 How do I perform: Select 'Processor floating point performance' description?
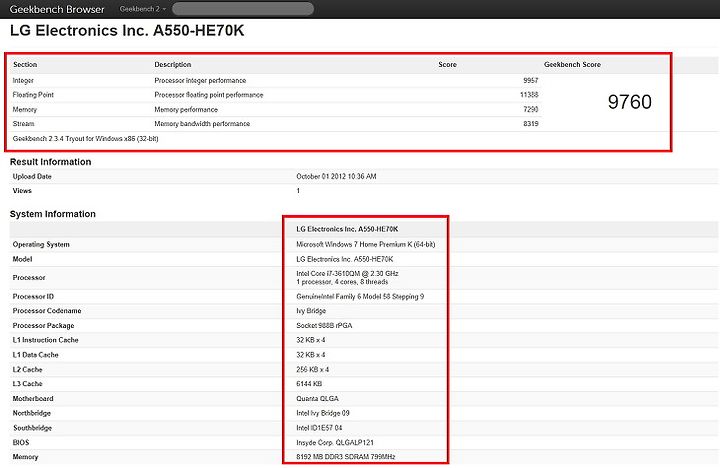[x=209, y=95]
